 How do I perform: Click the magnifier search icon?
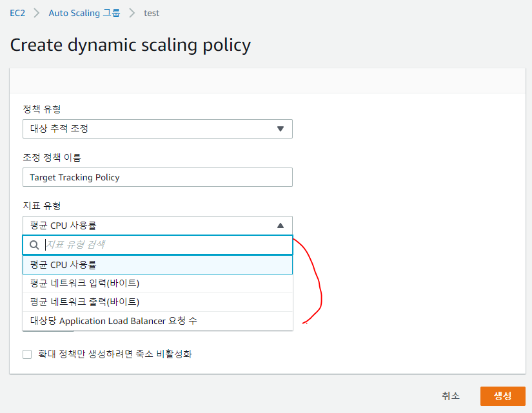coord(34,245)
